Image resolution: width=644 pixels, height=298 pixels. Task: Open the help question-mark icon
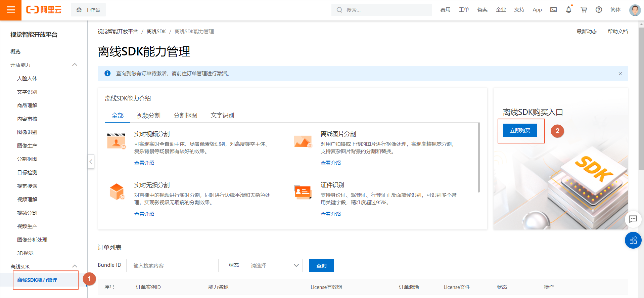click(x=599, y=10)
